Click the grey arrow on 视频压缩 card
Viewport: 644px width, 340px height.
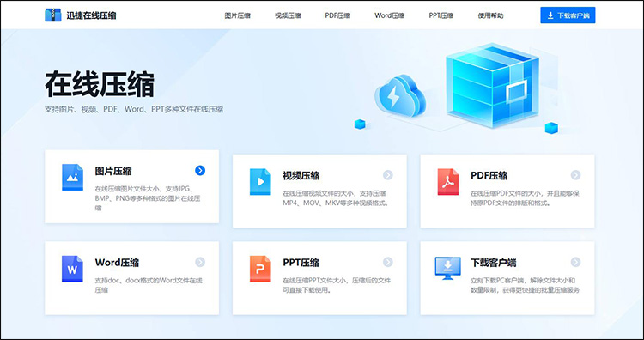tap(388, 175)
